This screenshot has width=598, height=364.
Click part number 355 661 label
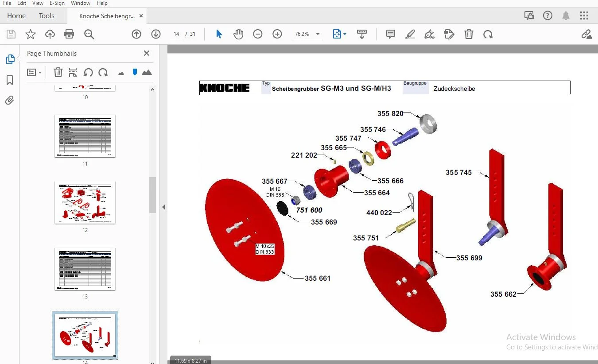pos(318,278)
